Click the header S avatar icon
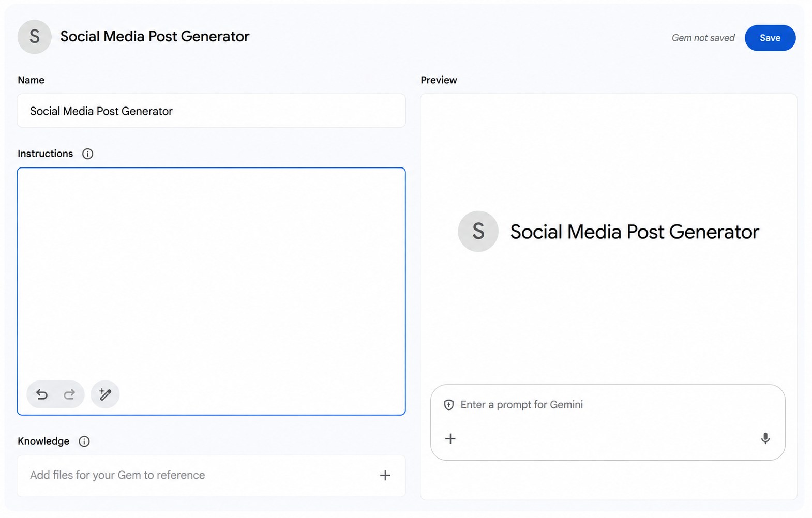The image size is (812, 518). 34,37
